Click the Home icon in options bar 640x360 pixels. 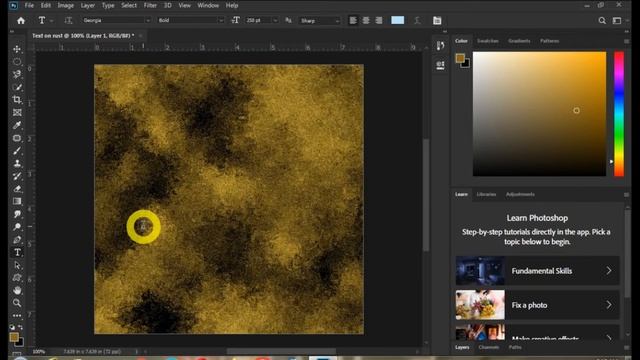click(x=21, y=20)
